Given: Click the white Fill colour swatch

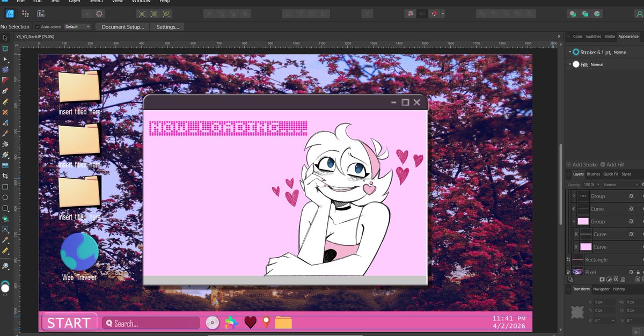Looking at the screenshot, I should point(576,64).
